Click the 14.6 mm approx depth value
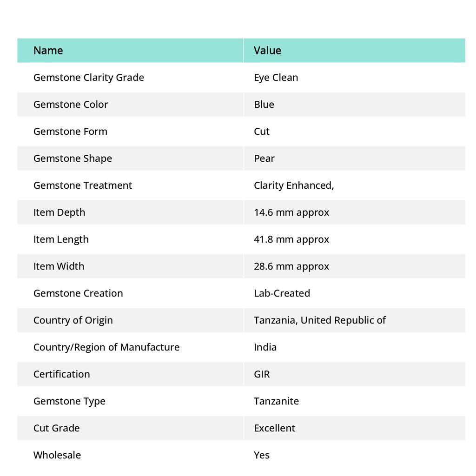 point(291,212)
